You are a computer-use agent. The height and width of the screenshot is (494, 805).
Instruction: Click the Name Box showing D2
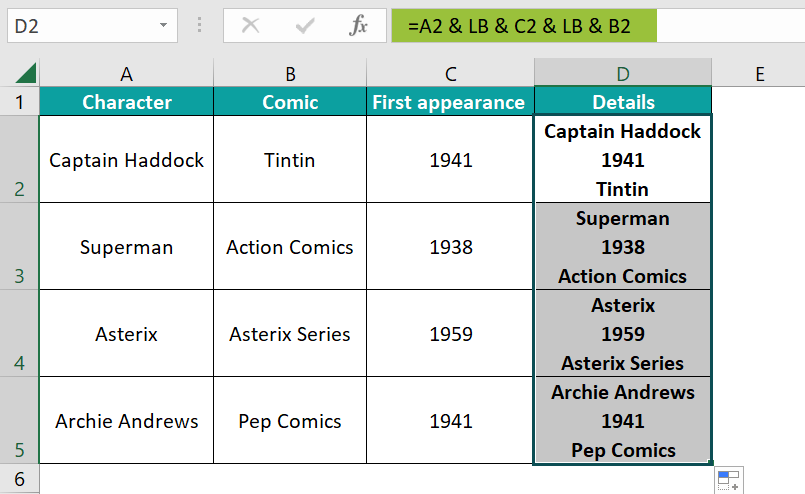92,25
